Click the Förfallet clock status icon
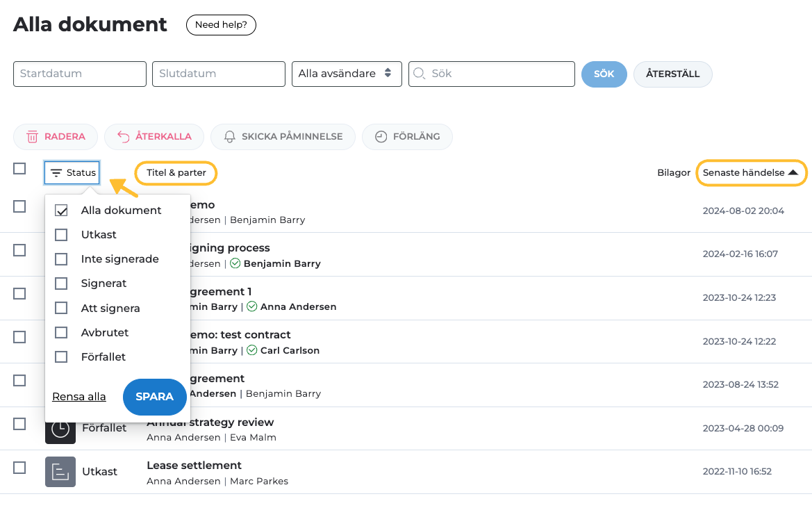Screen dimensions: 812x517 click(60, 429)
